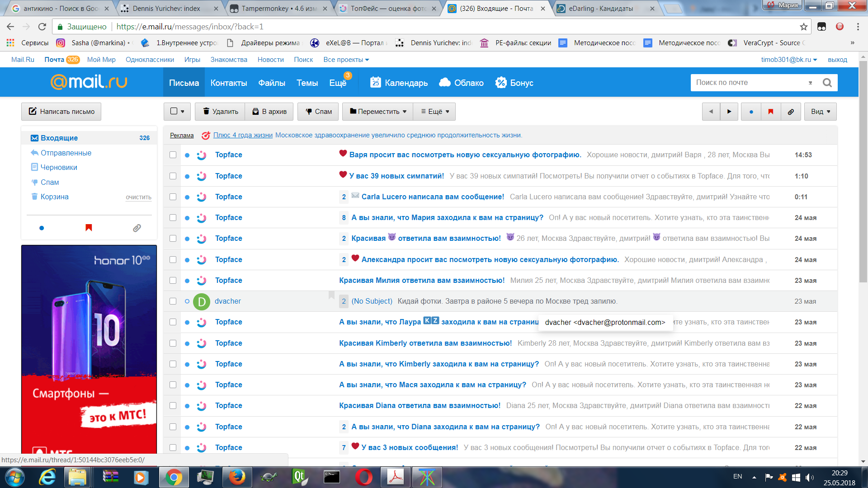Go to next message arrow button
This screenshot has height=488, width=868.
[729, 112]
